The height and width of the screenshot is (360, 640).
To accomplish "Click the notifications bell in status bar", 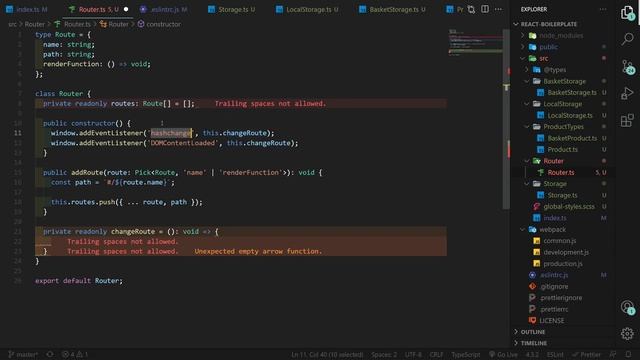I will pyautogui.click(x=628, y=354).
